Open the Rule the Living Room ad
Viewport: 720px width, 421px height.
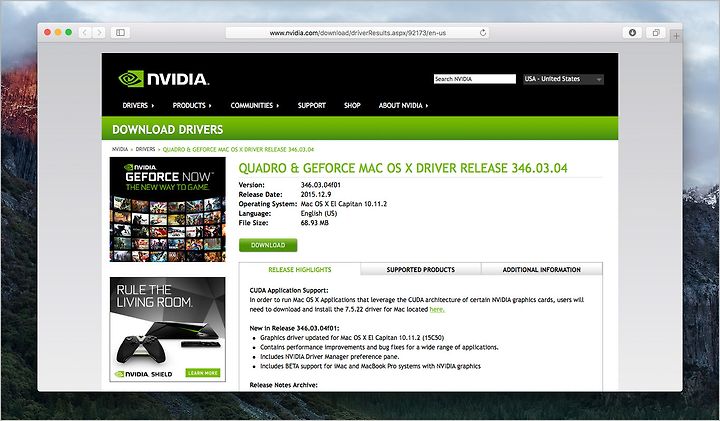pos(168,329)
